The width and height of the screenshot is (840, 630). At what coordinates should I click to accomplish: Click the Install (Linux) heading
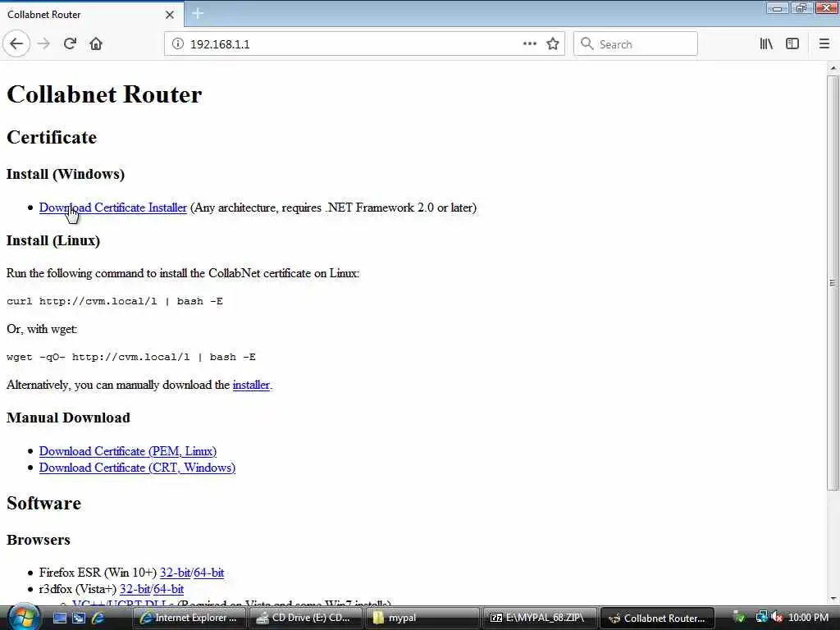[x=53, y=240]
